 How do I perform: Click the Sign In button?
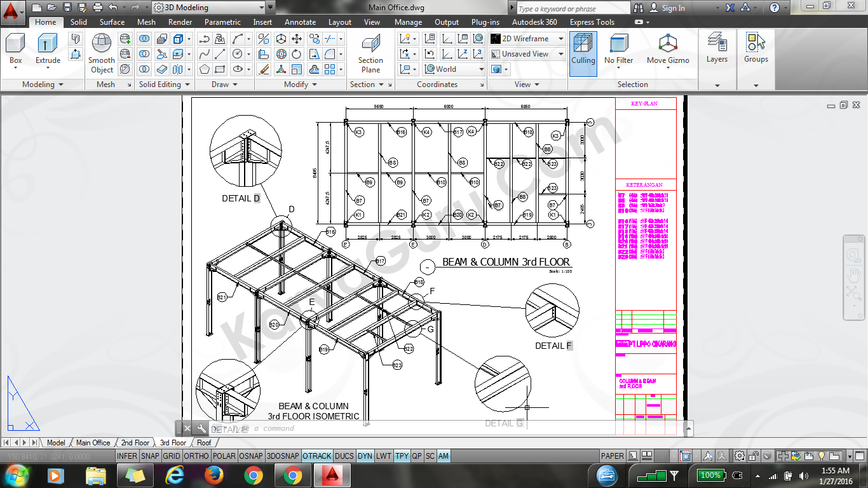click(x=667, y=8)
